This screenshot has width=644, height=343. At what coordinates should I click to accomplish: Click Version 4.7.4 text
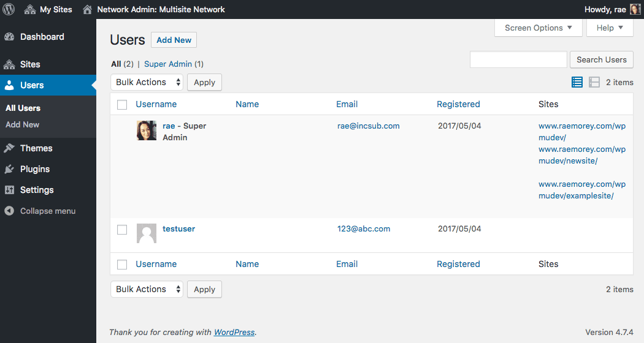pyautogui.click(x=609, y=333)
